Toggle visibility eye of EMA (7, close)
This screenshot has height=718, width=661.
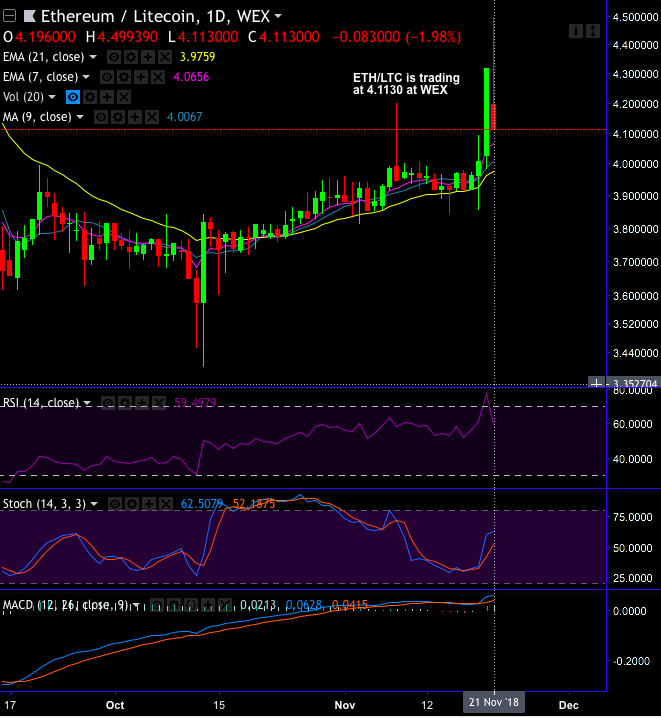pyautogui.click(x=107, y=77)
